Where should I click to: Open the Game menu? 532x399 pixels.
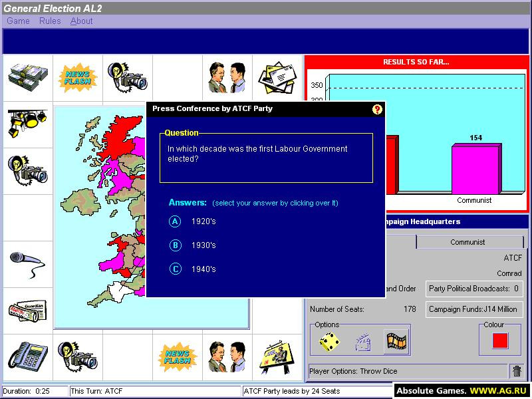point(19,21)
